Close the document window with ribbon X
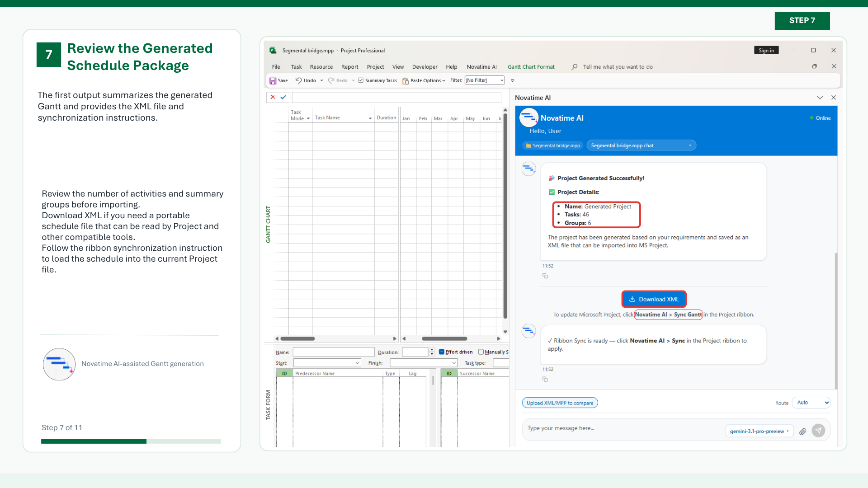Image resolution: width=868 pixels, height=488 pixels. coord(834,66)
